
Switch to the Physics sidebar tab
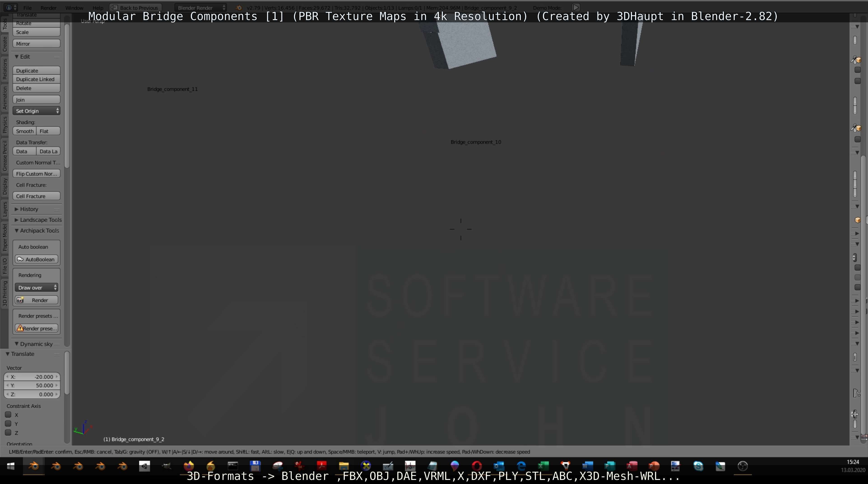tap(5, 125)
